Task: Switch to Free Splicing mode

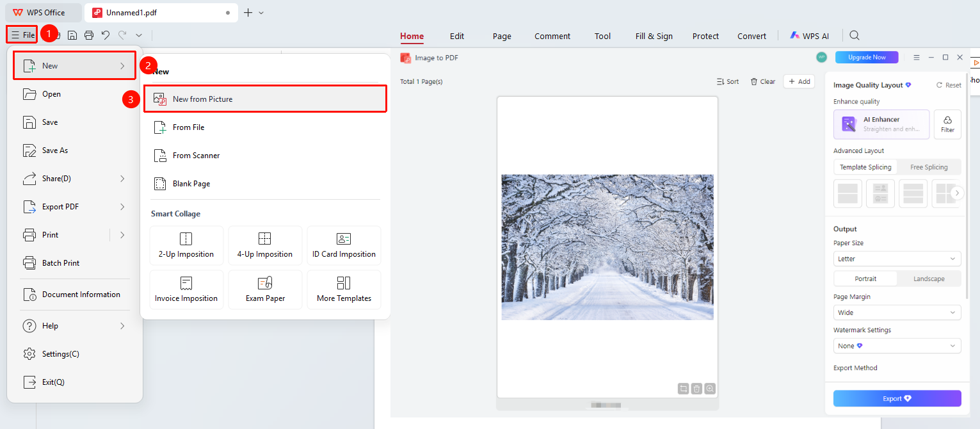Action: click(x=929, y=167)
